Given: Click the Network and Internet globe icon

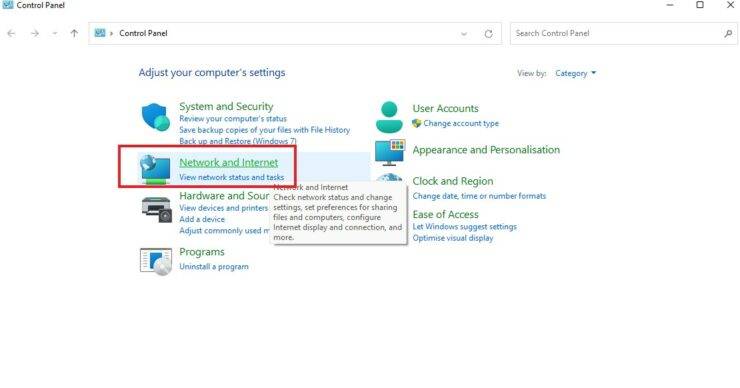Looking at the screenshot, I should pos(155,169).
